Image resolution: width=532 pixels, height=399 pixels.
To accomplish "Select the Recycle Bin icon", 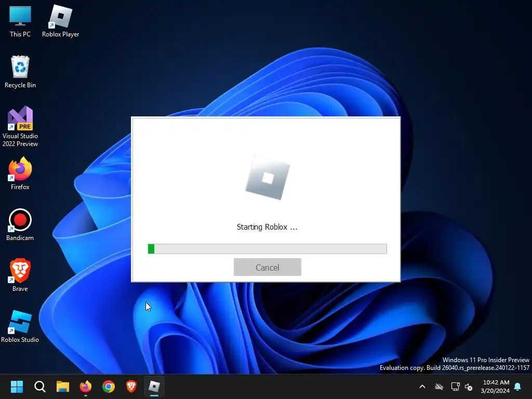I will (x=20, y=72).
